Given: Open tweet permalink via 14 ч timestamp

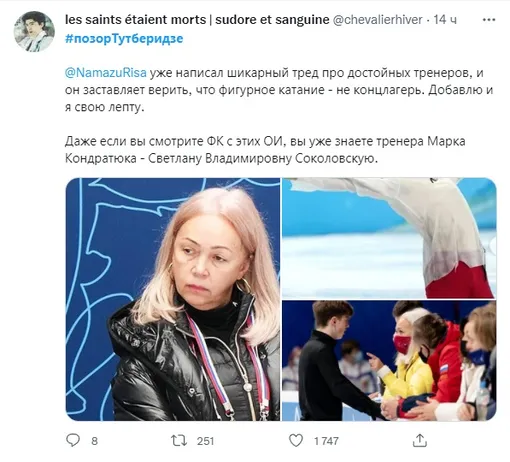Looking at the screenshot, I should 445,20.
